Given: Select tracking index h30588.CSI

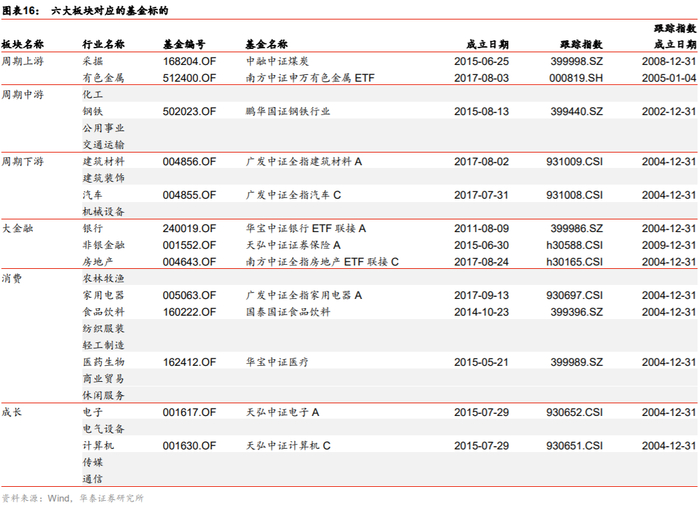Looking at the screenshot, I should (575, 245).
